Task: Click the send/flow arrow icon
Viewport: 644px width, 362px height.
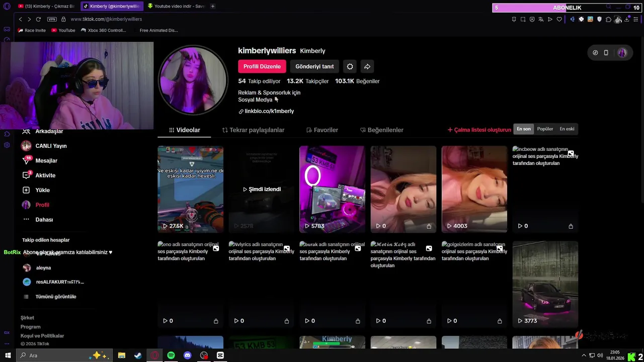Action: [550, 19]
